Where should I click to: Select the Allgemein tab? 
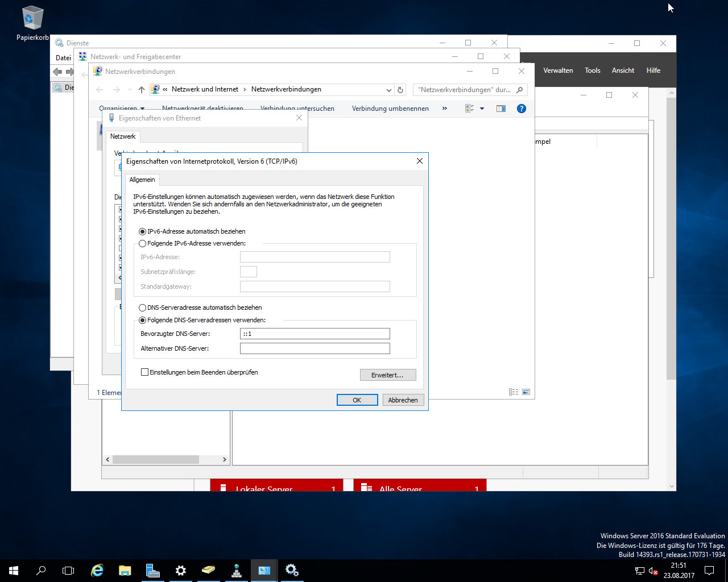(x=142, y=180)
